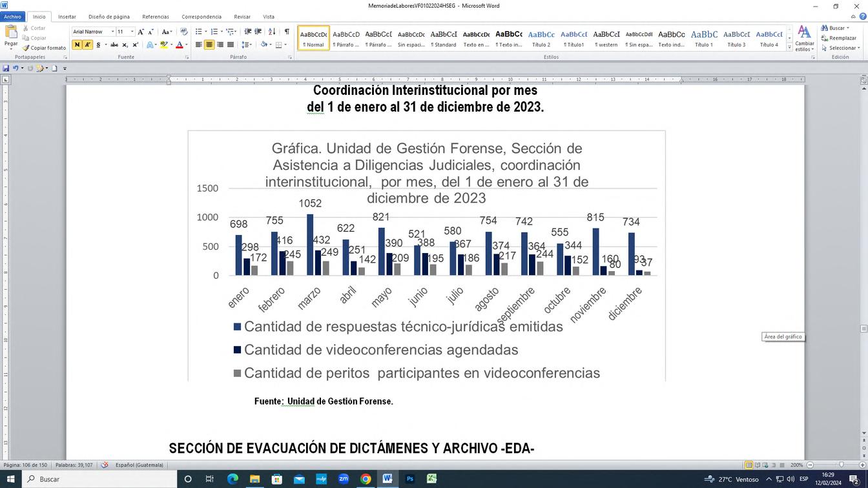Toggle draft view in status bar
The width and height of the screenshot is (868, 488).
point(783,465)
